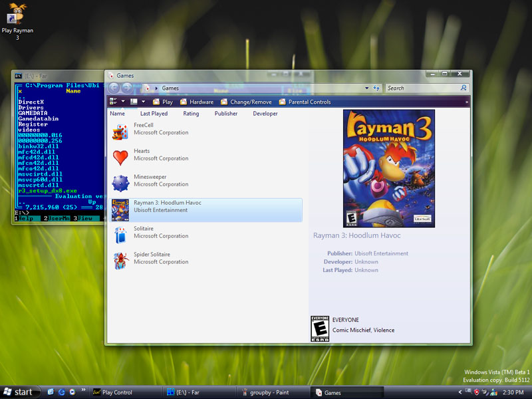
Task: Click Change/Remove in the toolbar
Action: pos(246,102)
